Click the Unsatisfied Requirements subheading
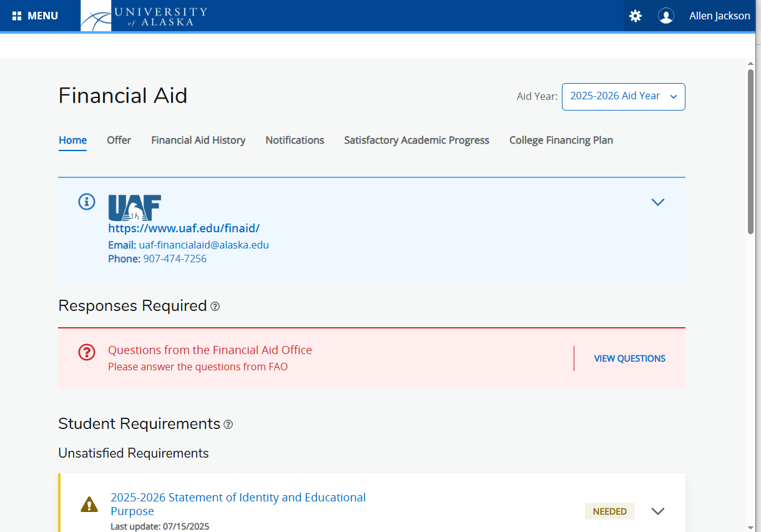Viewport: 761px width, 532px height. point(134,453)
